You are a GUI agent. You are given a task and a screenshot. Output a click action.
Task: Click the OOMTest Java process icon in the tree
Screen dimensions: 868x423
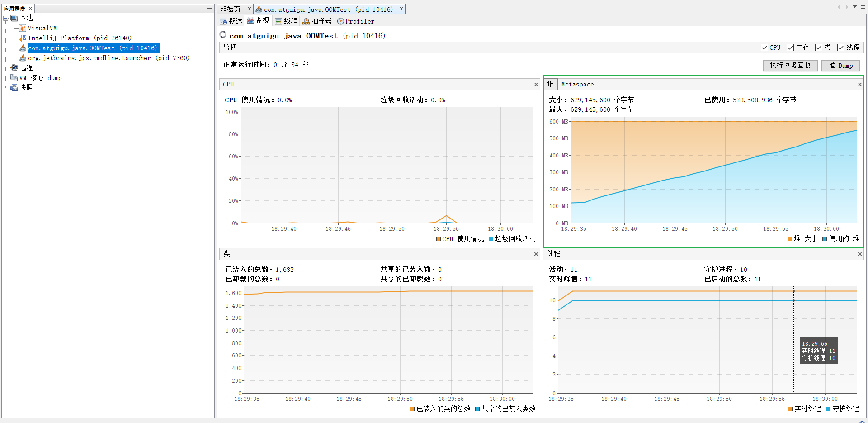tap(23, 48)
